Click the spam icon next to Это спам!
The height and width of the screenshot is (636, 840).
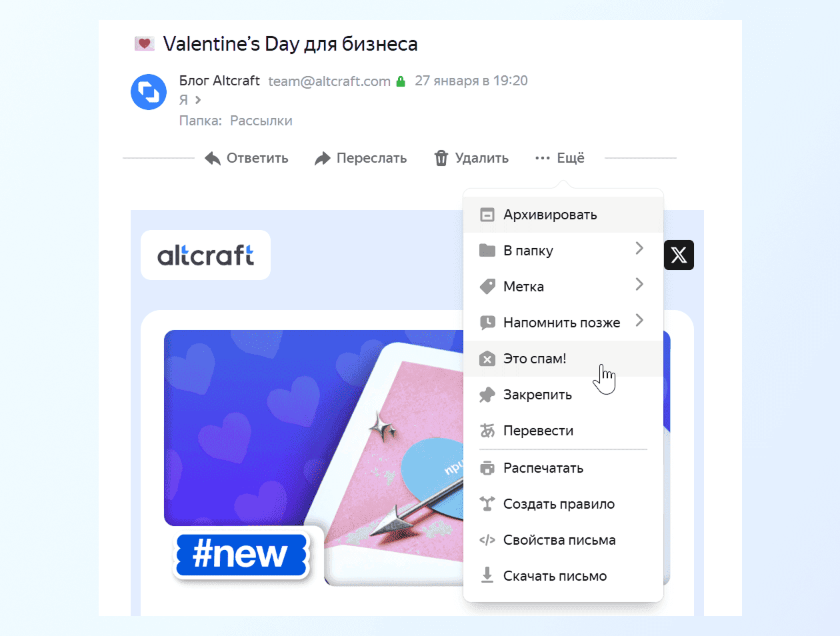(487, 359)
